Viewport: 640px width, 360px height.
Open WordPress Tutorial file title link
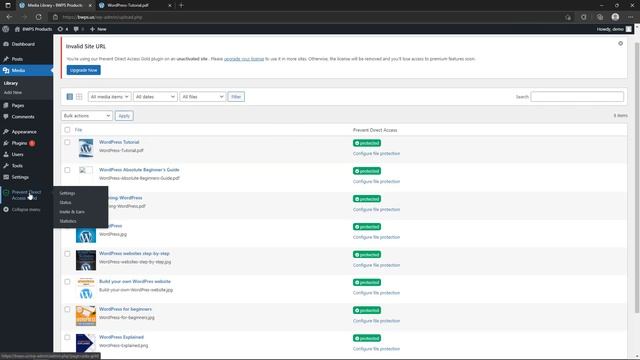(119, 142)
